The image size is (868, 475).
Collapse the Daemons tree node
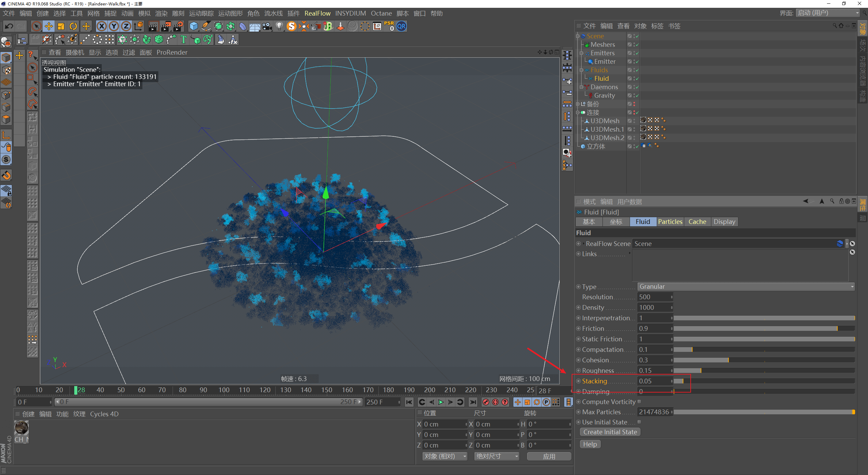581,87
